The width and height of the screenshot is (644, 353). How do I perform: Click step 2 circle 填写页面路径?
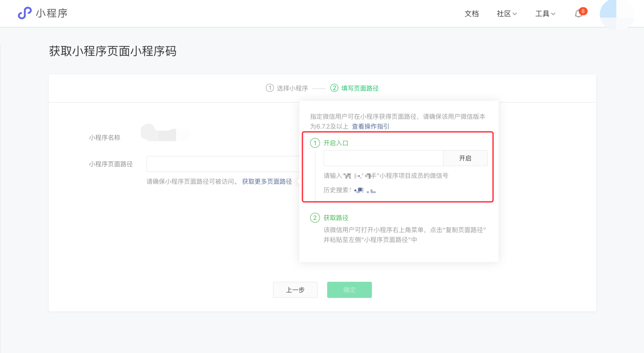334,88
